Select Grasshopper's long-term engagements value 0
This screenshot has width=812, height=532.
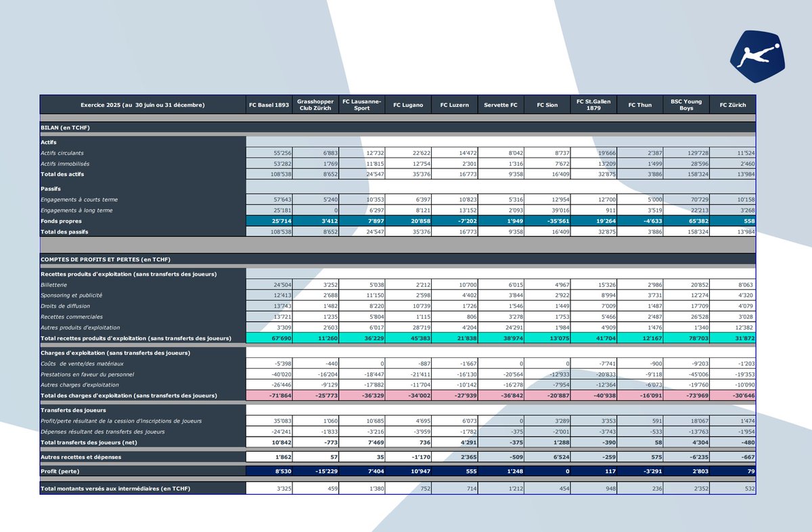[315, 210]
